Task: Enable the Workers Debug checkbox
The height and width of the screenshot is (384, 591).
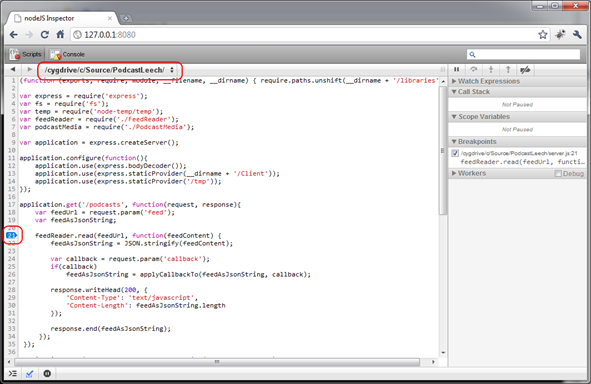Action: [x=558, y=173]
